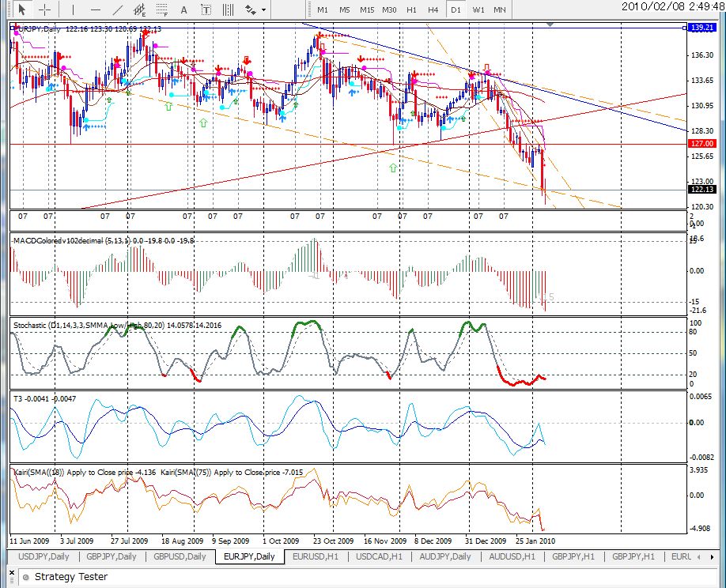The height and width of the screenshot is (588, 726).
Task: Close the Strategy Tester panel
Action: point(12,573)
